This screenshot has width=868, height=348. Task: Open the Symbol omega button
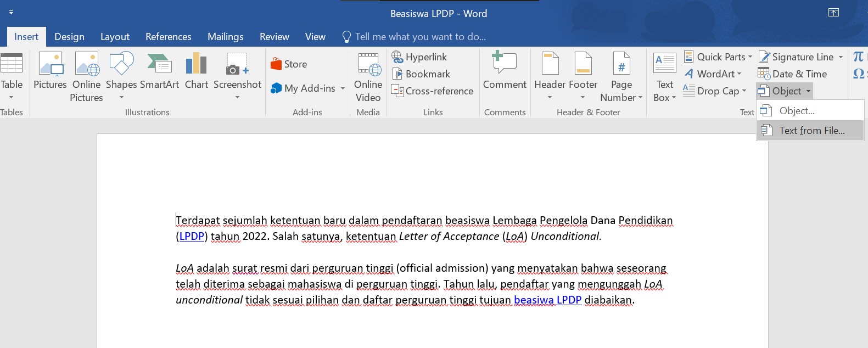[859, 74]
